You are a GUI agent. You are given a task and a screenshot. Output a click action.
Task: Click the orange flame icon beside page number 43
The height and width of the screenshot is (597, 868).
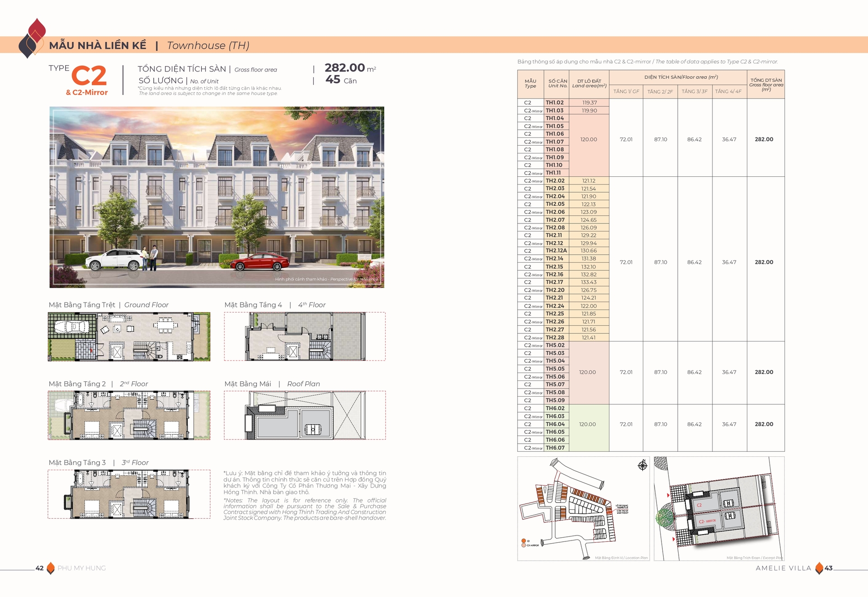(819, 568)
